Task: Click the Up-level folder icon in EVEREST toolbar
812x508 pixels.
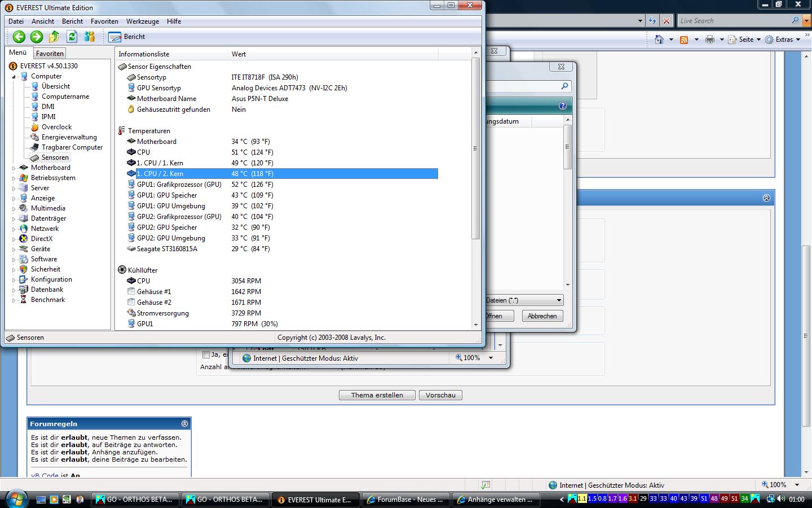Action: 54,37
